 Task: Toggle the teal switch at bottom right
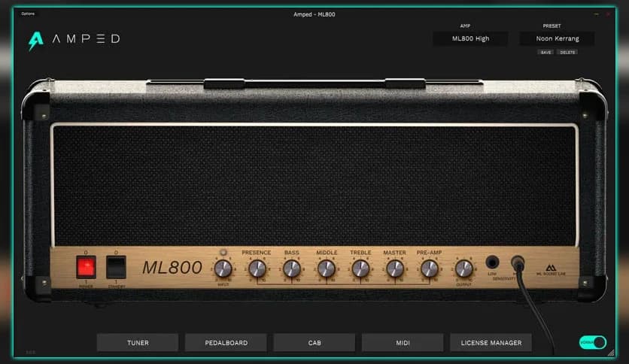(592, 342)
